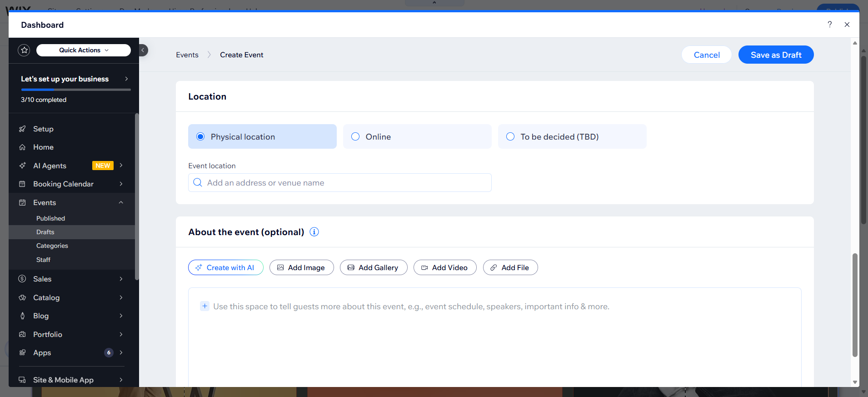Click the Add File button
Image resolution: width=868 pixels, height=397 pixels.
[x=510, y=267]
